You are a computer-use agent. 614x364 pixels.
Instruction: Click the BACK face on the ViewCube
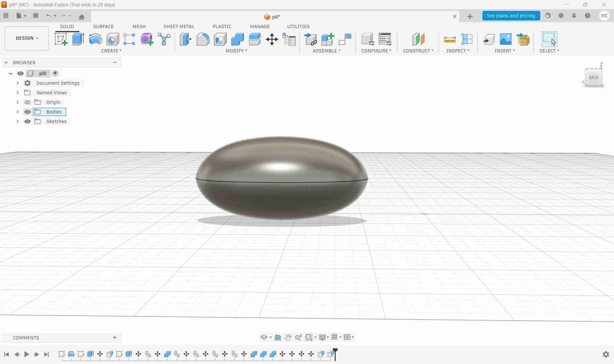pyautogui.click(x=594, y=77)
